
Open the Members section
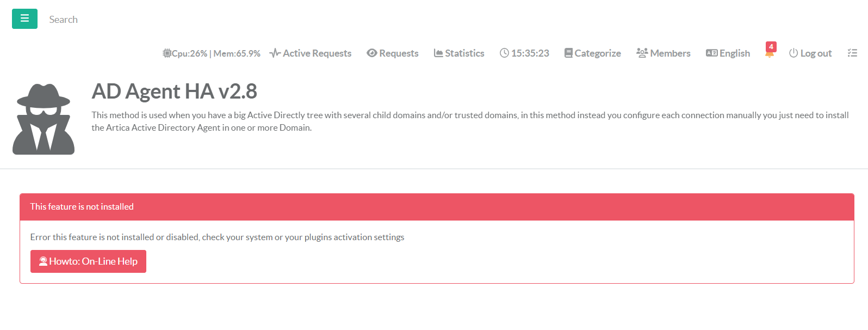coord(664,53)
